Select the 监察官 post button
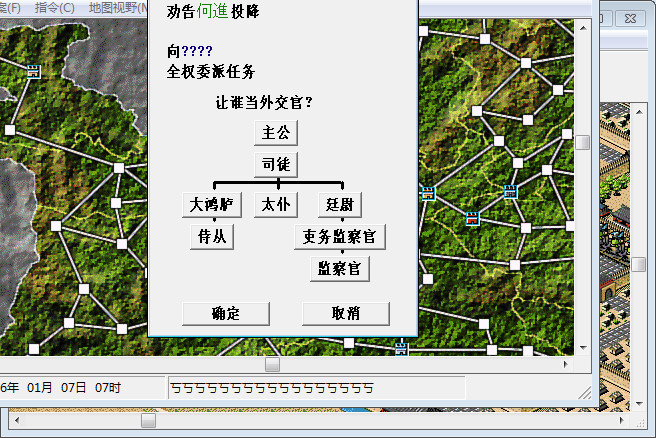This screenshot has width=656, height=438. coord(340,269)
